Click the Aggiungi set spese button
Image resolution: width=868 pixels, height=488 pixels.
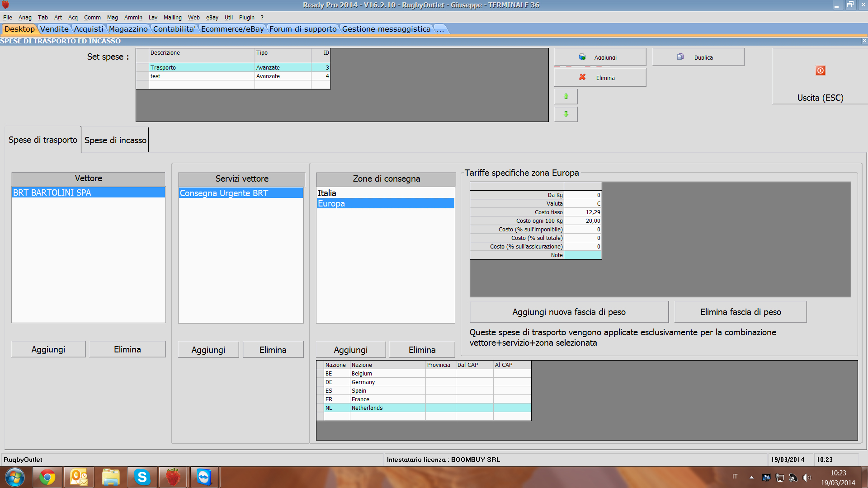(x=600, y=57)
